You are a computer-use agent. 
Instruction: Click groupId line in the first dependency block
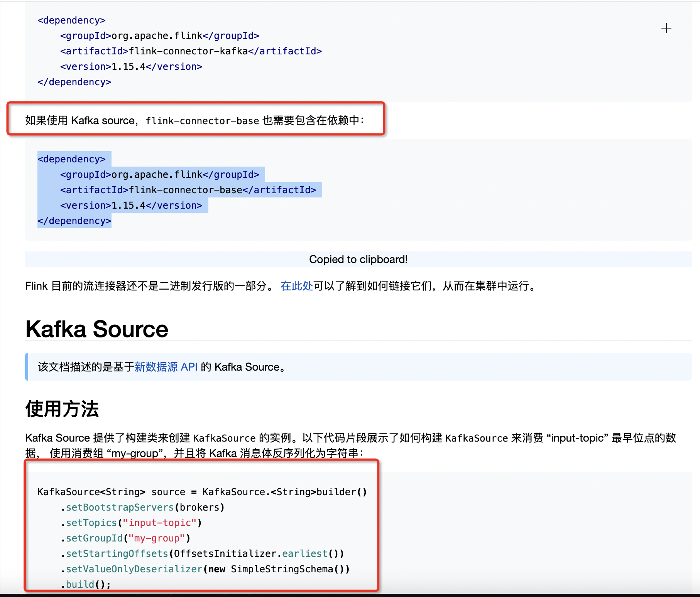click(x=160, y=35)
